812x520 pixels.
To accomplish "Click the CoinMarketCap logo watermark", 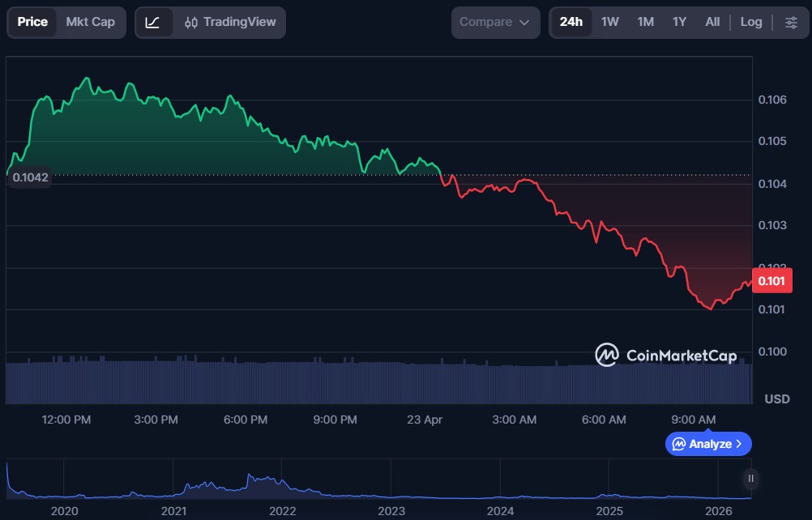I will (665, 355).
